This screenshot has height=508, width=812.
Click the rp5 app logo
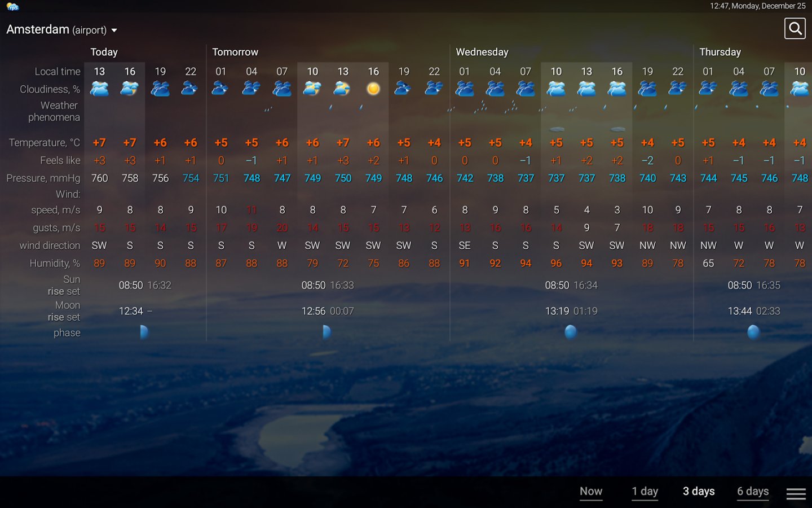12,6
